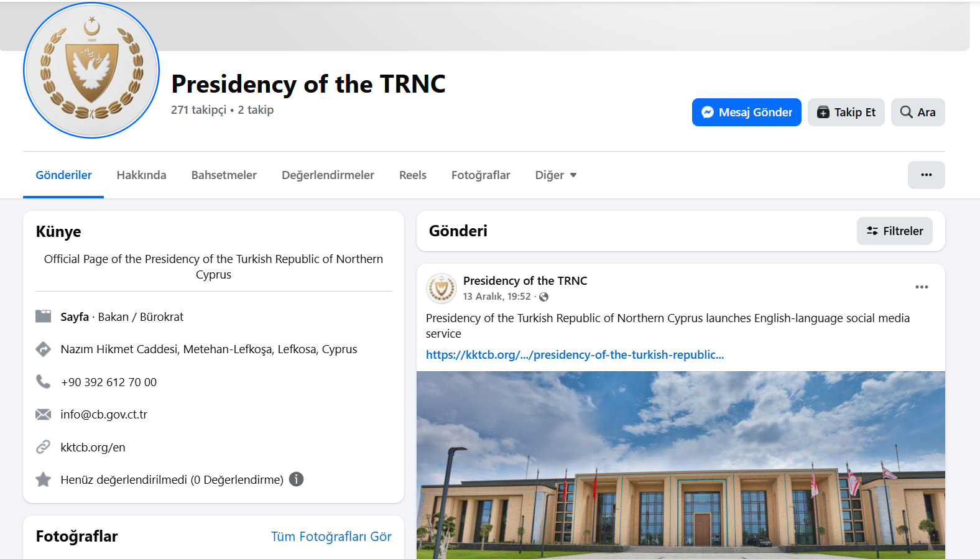This screenshot has height=559, width=980.
Task: Click the post timestamp 13 Aralık, 19:52
Action: tap(496, 297)
